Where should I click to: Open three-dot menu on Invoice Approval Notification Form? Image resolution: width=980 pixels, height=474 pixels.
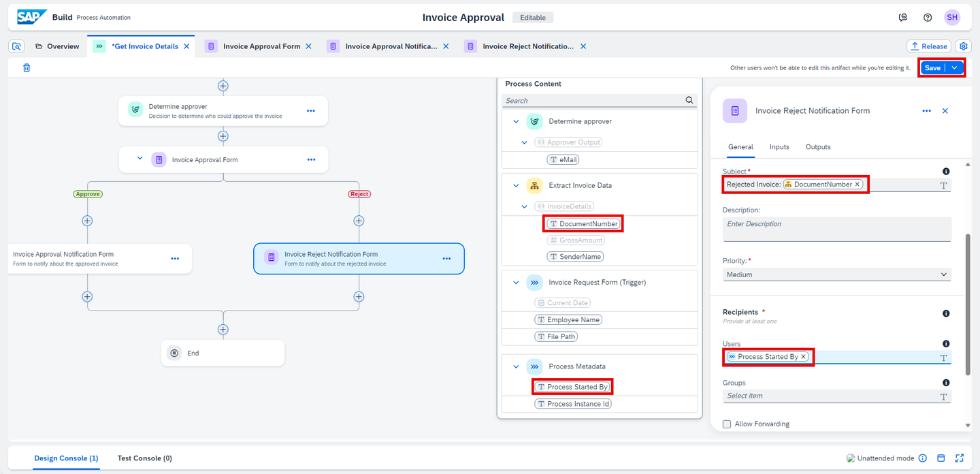[x=175, y=259]
